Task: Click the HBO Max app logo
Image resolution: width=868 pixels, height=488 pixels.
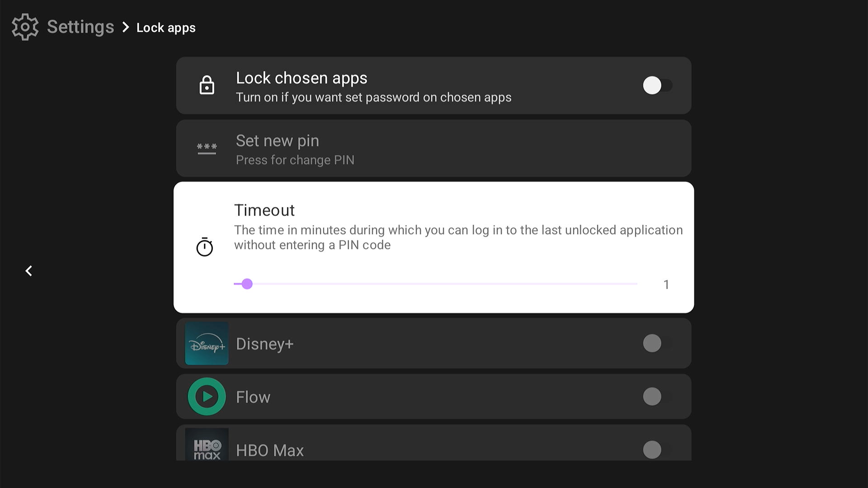Action: 207,446
